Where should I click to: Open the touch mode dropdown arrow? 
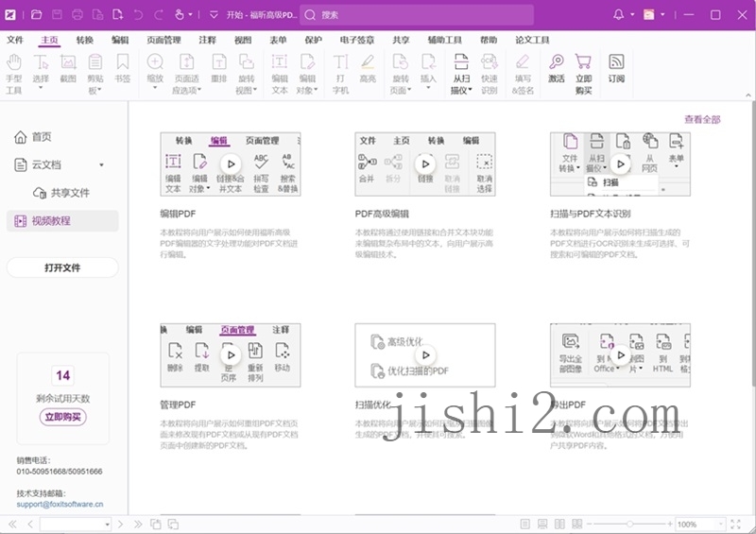(191, 15)
